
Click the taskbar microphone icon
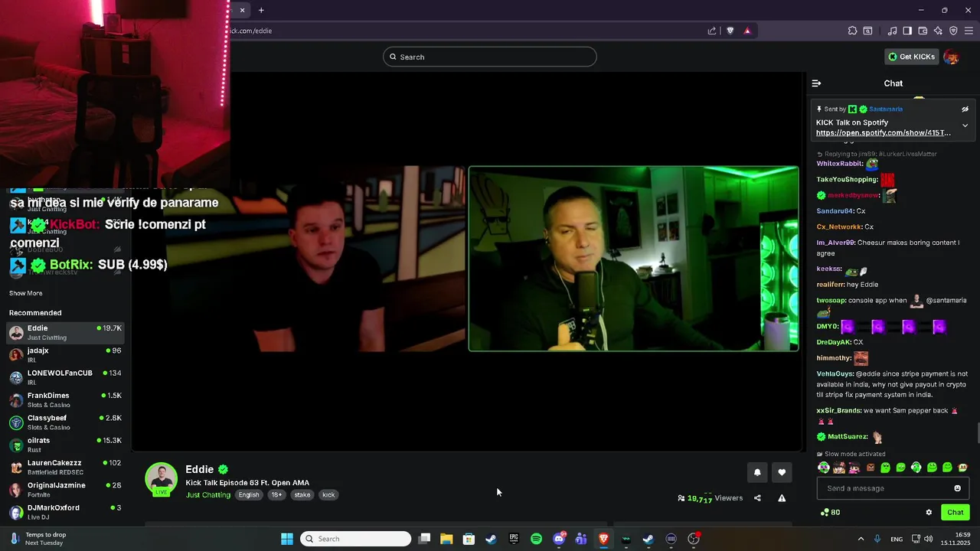coord(877,539)
